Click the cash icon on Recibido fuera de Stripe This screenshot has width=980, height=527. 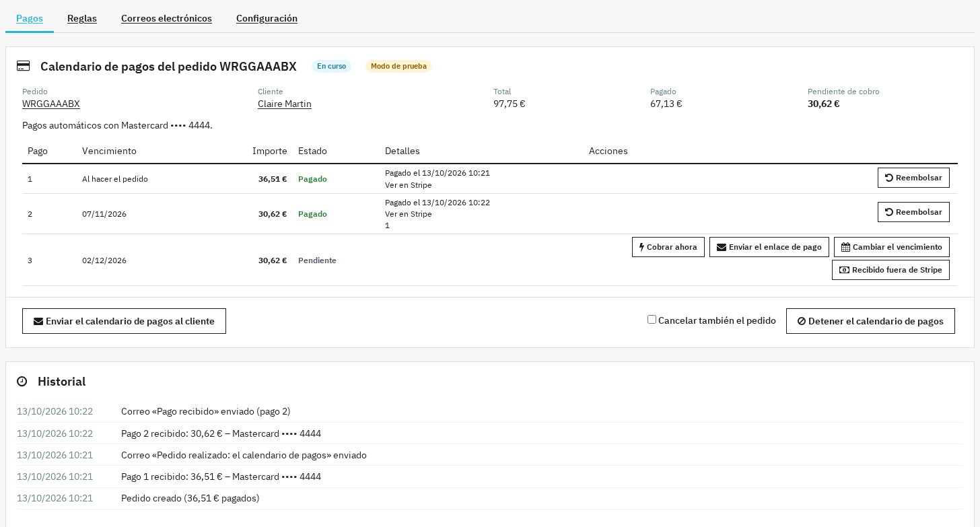(844, 270)
